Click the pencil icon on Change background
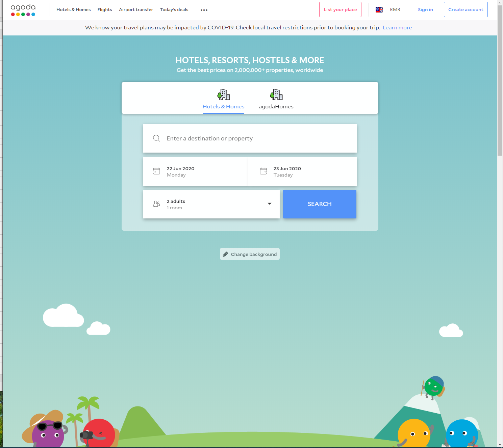 click(225, 254)
